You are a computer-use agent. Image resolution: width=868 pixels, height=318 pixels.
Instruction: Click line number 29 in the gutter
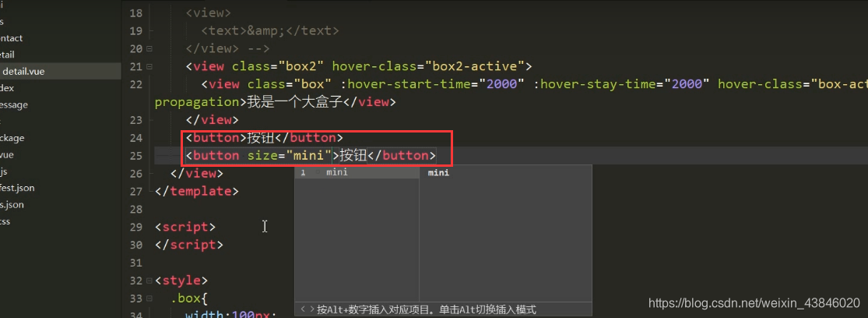(135, 227)
